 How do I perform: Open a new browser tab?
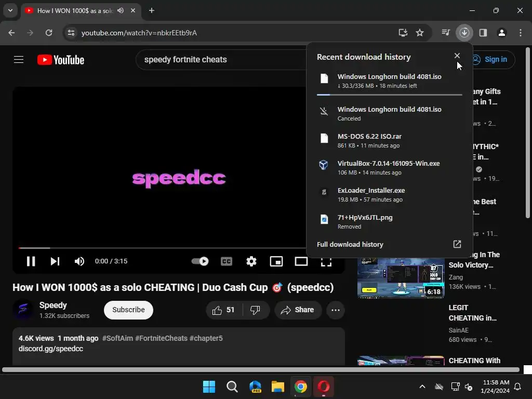(x=152, y=10)
